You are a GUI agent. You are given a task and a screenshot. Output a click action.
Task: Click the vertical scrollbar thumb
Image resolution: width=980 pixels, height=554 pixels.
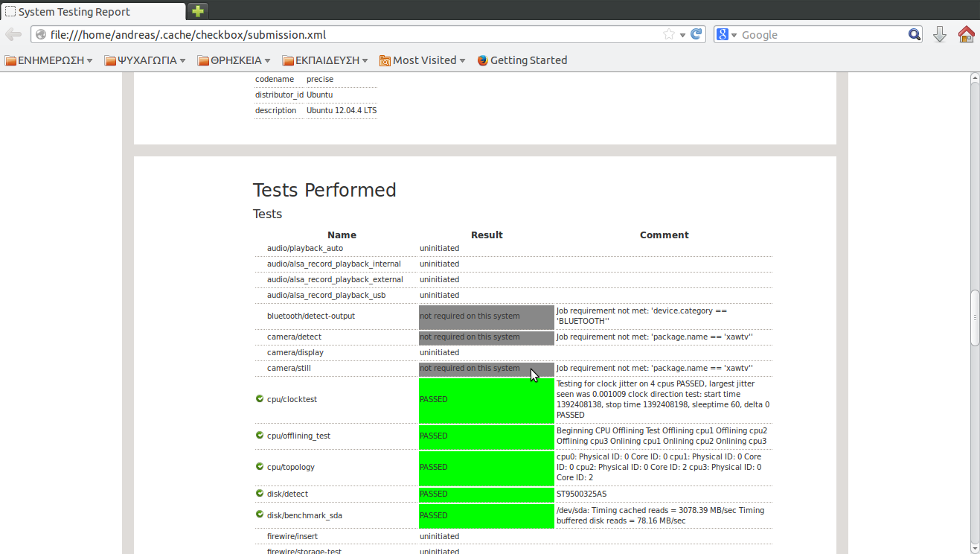(x=974, y=317)
